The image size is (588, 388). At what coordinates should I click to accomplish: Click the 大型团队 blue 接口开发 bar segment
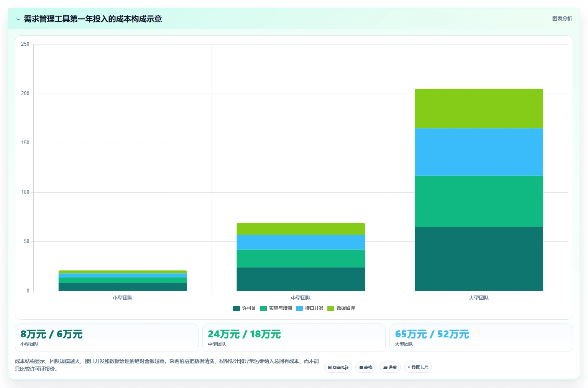[479, 152]
